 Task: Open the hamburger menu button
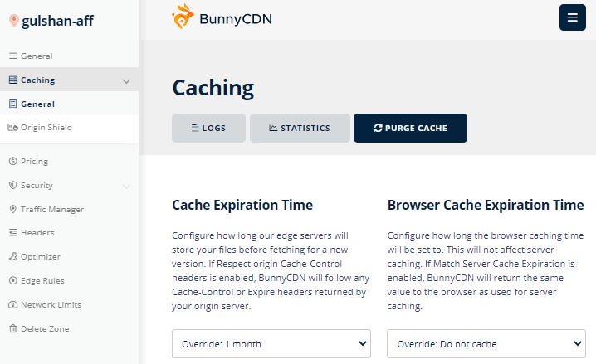click(x=573, y=17)
